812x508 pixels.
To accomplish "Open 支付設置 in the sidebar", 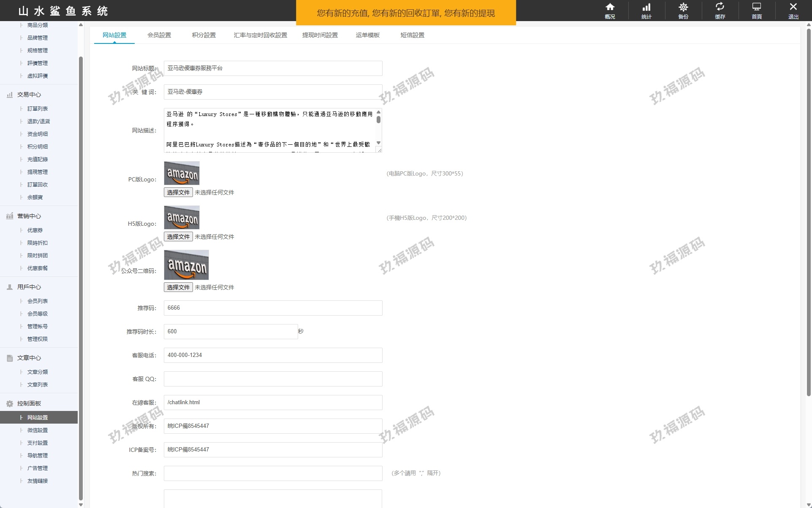I will pyautogui.click(x=38, y=443).
